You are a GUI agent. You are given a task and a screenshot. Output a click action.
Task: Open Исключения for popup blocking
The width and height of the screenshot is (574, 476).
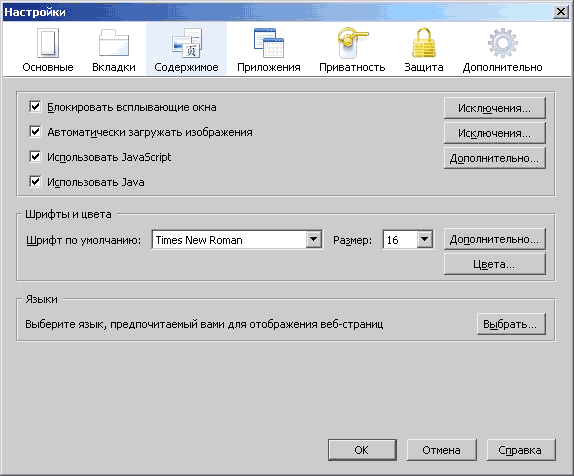click(x=495, y=108)
